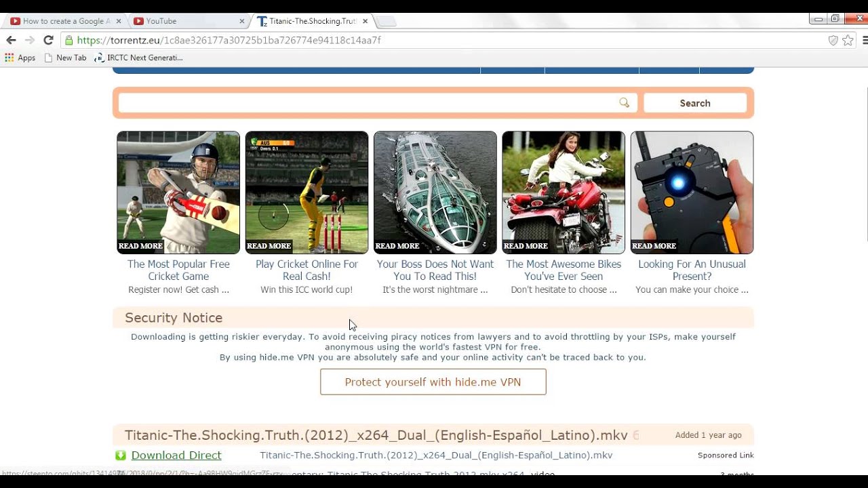Open the Apps shortcut grid icon
868x488 pixels.
(9, 58)
